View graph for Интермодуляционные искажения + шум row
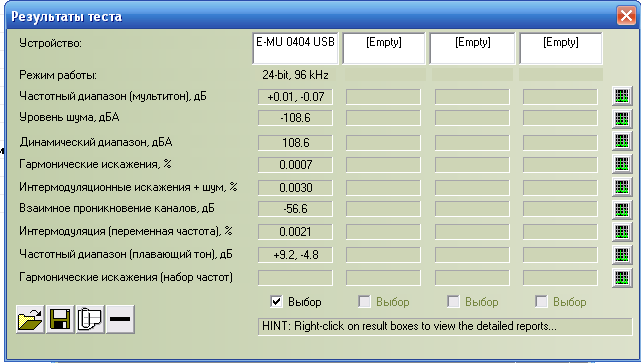The image size is (641, 363). 622,187
